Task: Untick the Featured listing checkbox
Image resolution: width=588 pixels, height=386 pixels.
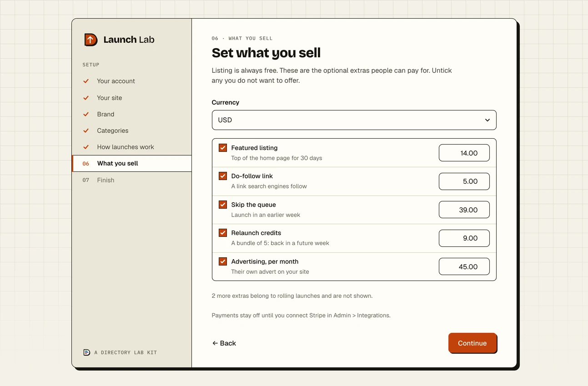Action: [x=223, y=148]
